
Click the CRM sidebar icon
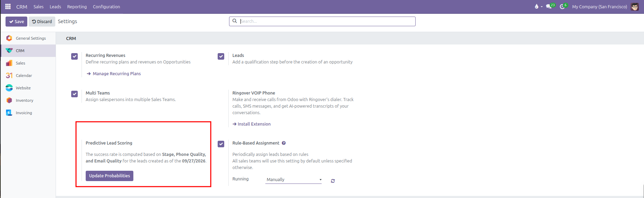(x=9, y=51)
